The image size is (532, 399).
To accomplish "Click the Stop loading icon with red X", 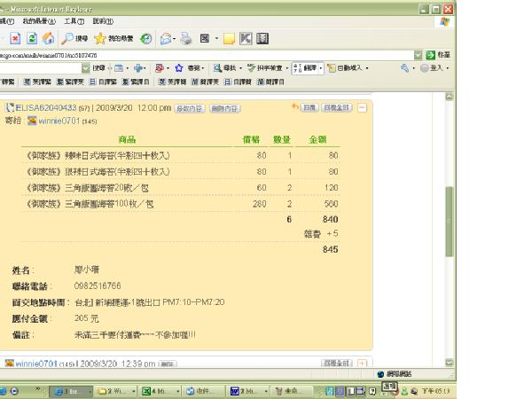I will tap(15, 38).
